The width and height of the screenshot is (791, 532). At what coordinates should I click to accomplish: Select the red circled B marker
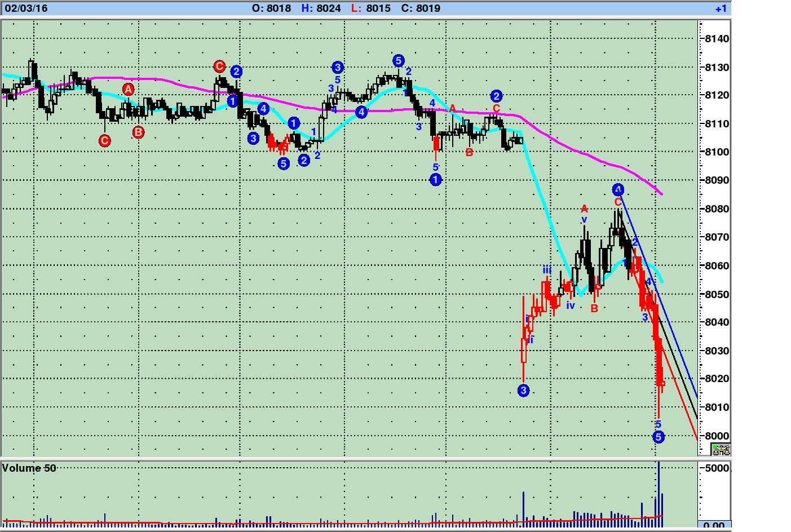tap(139, 132)
